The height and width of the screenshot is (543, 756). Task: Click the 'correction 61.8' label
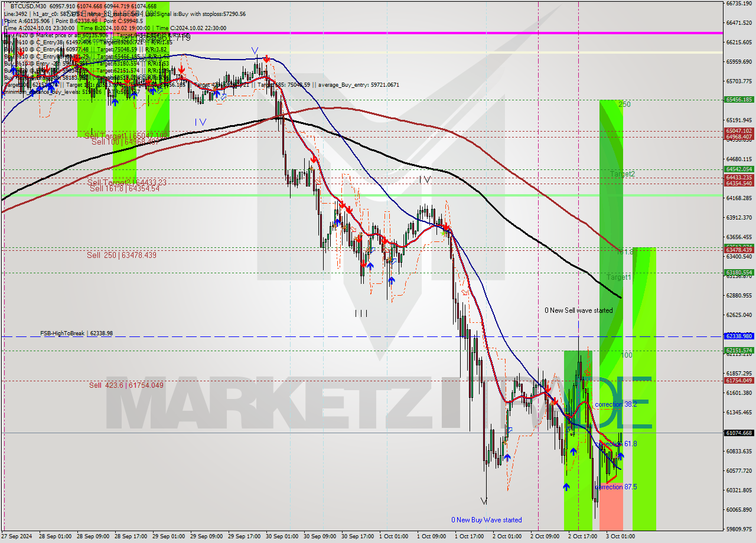616,443
